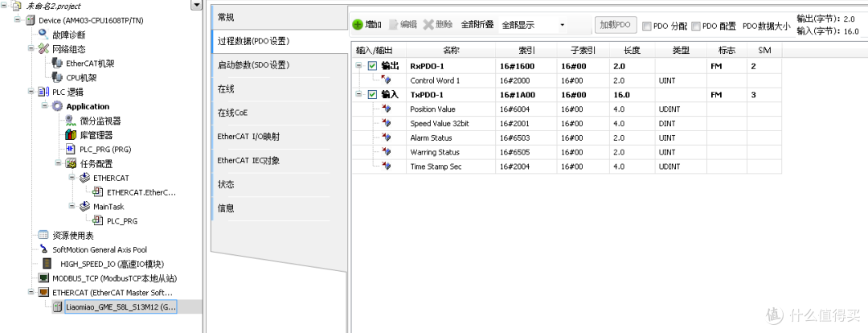Click the 类型 column header
The width and height of the screenshot is (868, 333).
[x=681, y=51]
